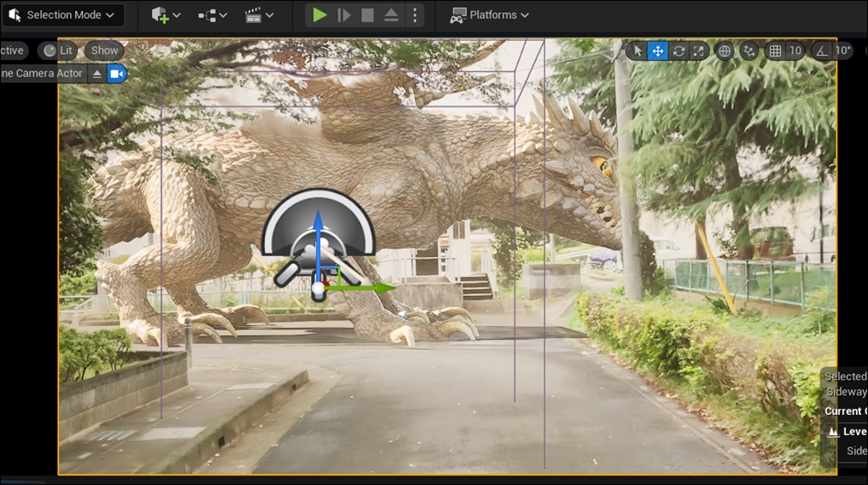Start Play in Editor

320,15
